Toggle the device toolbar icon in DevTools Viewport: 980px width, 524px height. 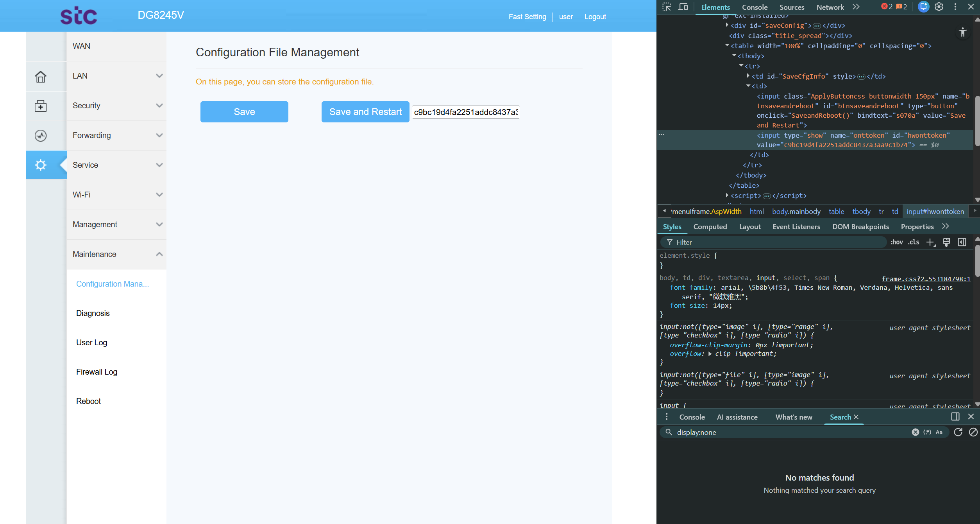pos(683,7)
